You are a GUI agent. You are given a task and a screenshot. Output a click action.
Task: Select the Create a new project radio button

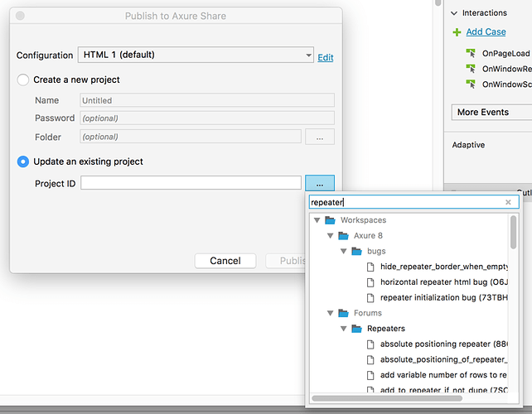[x=22, y=79]
